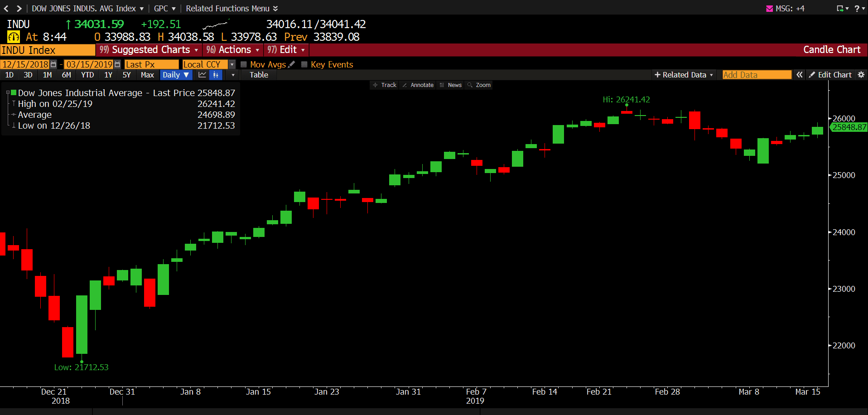The image size is (868, 415).
Task: Click the INDU Index security field
Action: [x=48, y=50]
